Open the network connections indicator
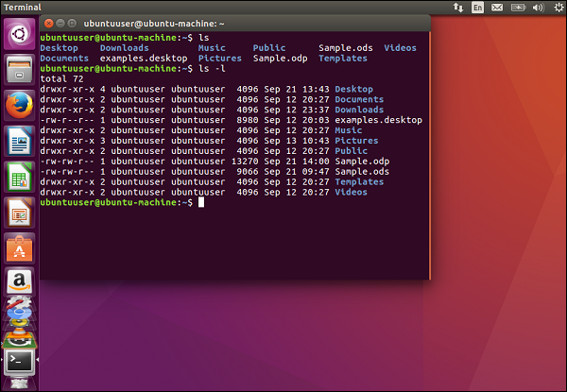This screenshot has width=567, height=392. (x=458, y=7)
